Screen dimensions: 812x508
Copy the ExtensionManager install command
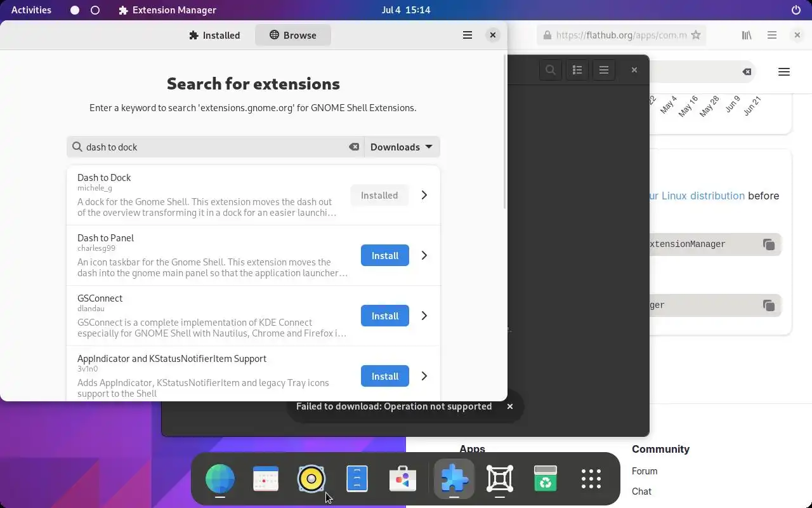tap(769, 244)
